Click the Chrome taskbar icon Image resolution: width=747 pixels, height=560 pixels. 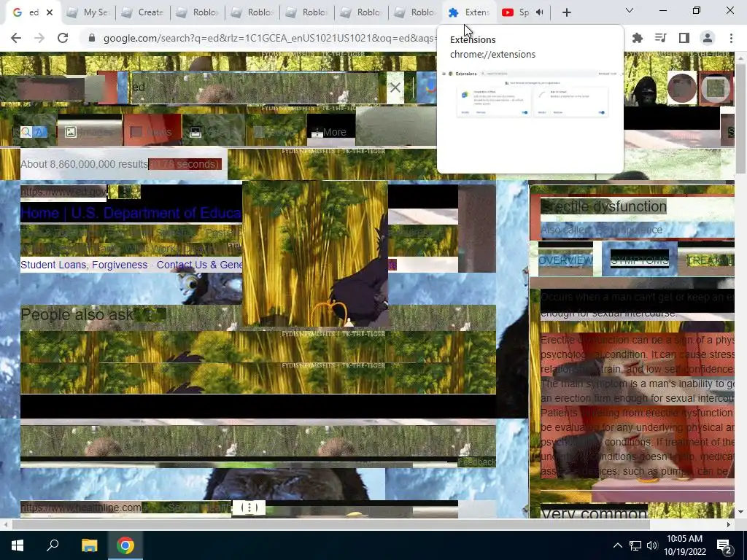click(x=125, y=545)
